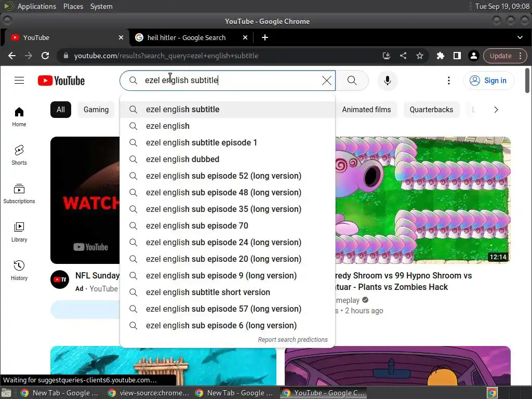Switch to the Google Search tab

tap(191, 37)
